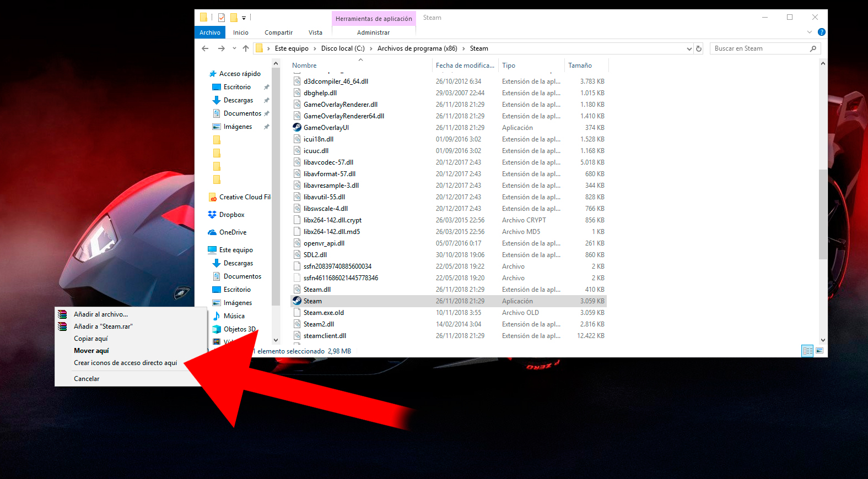The image size is (868, 479).
Task: Click the Properties quick access toolbar icon
Action: coord(222,18)
